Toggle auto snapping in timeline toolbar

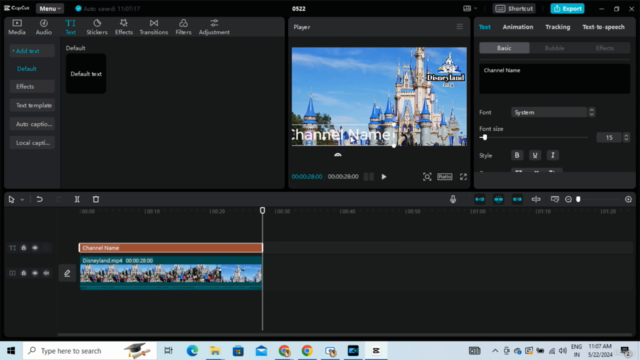tap(498, 199)
